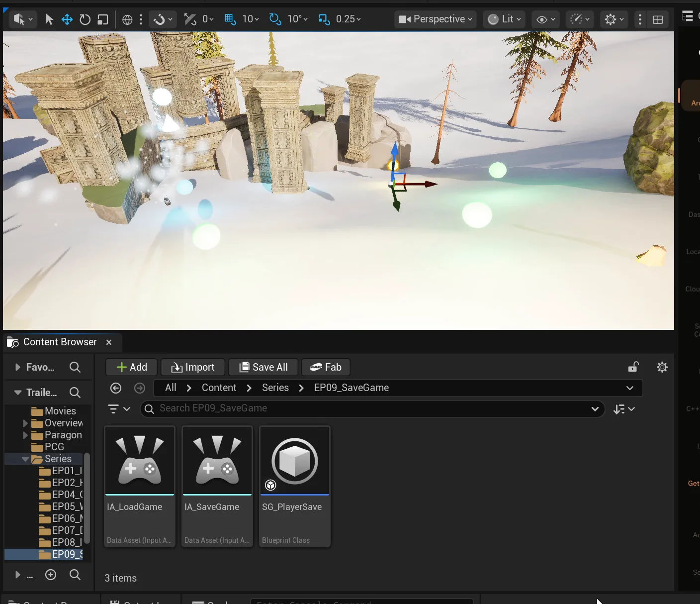Toggle the Content Browser lock icon

pos(633,367)
